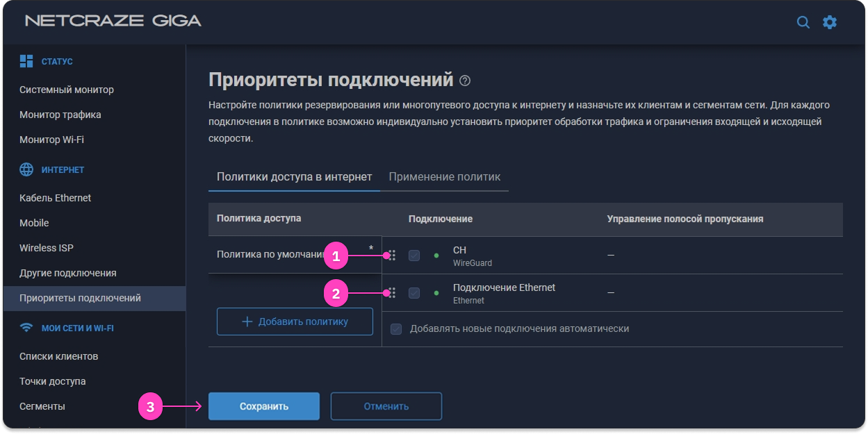Viewport: 868px width, 434px height.
Task: Go to Wireless ISP menu item
Action: [47, 248]
